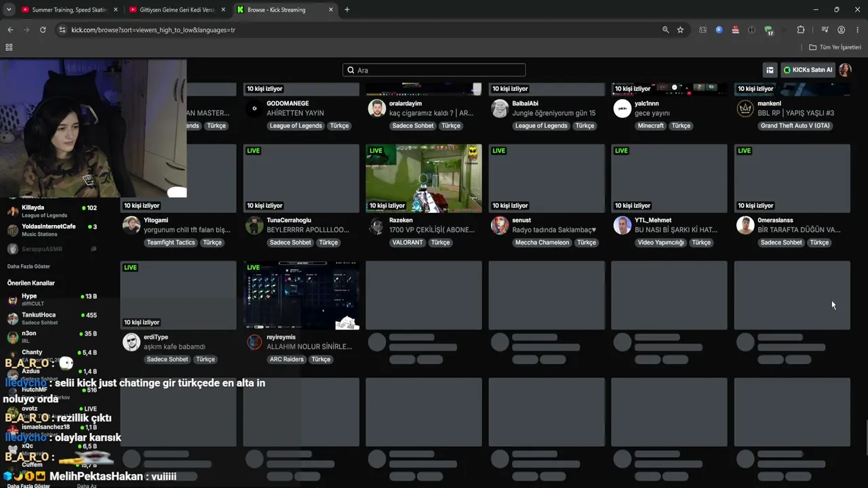Open Hype recommended channel in sidebar

coord(52,300)
